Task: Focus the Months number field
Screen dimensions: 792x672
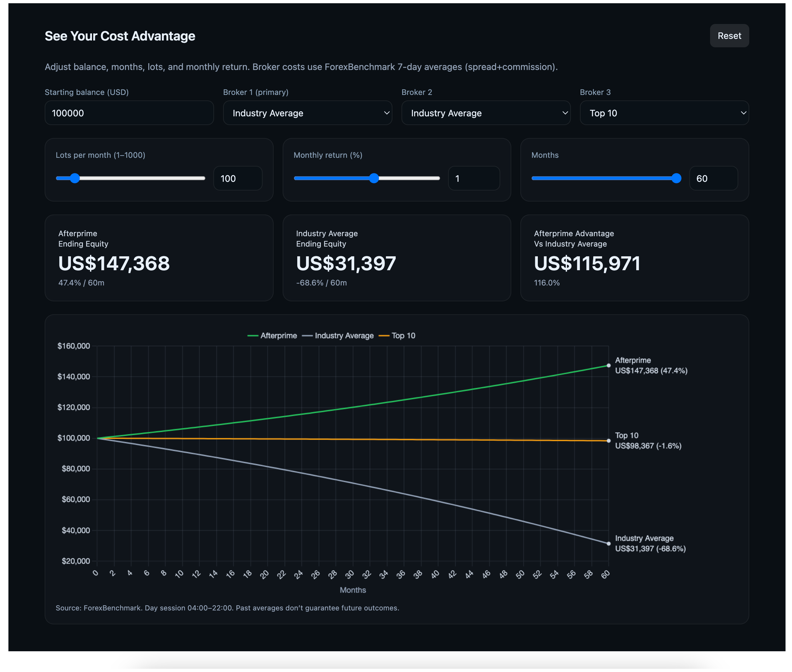Action: pyautogui.click(x=713, y=178)
